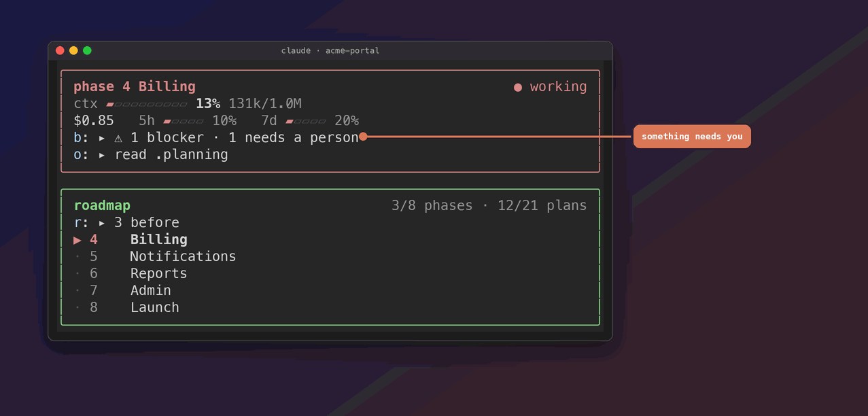This screenshot has width=868, height=416.
Task: Click the 12/21 plans count
Action: pos(542,205)
